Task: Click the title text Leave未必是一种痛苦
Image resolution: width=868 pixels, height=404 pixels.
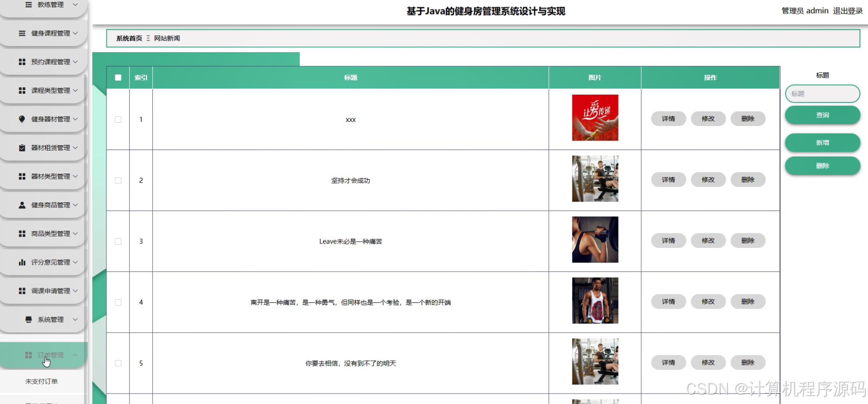Action: [350, 241]
